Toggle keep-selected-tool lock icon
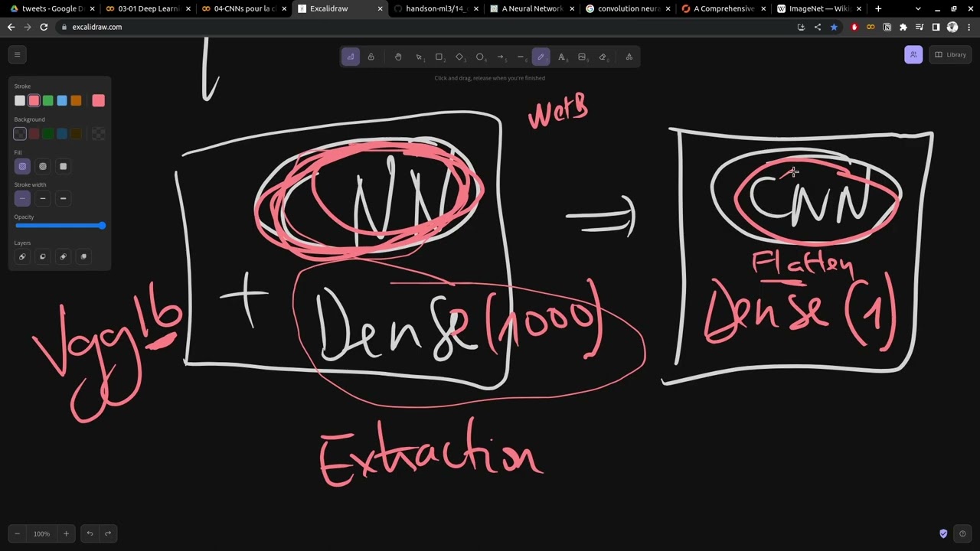980x551 pixels. tap(371, 57)
